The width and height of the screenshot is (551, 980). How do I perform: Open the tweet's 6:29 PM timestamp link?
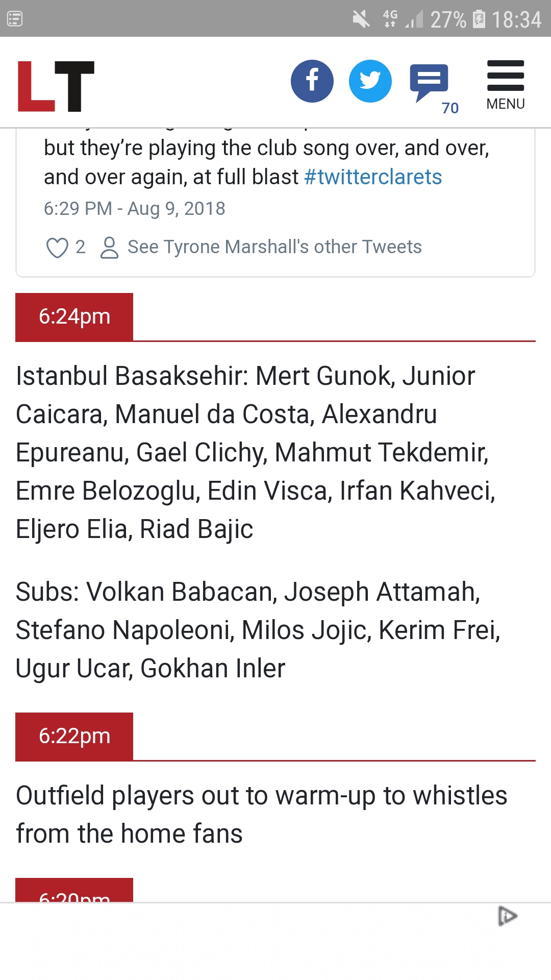(x=134, y=209)
